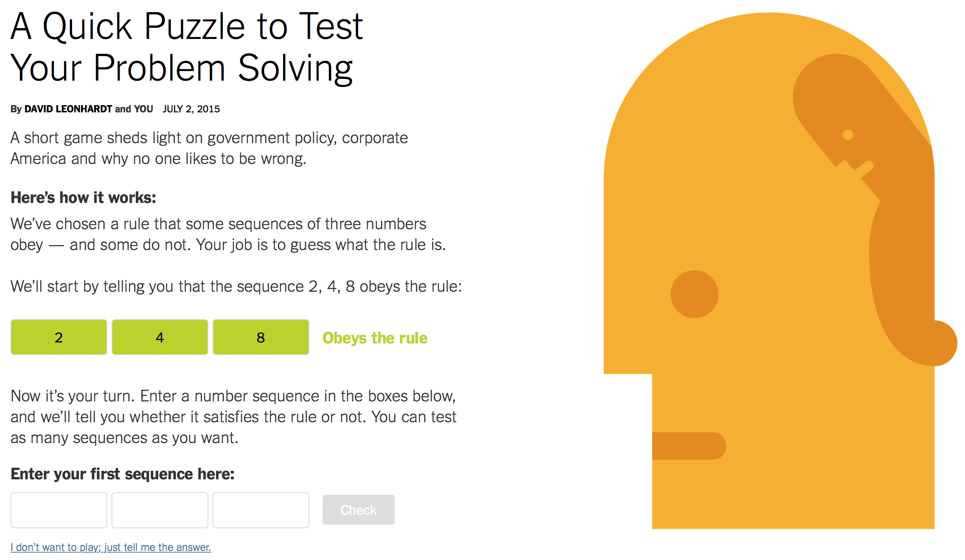Viewport: 965px width, 560px height.
Task: Click the mouth of the orange face graphic
Action: pos(689,446)
